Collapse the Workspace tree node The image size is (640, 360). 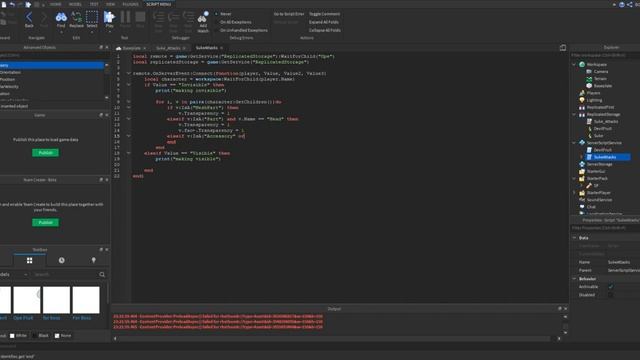pos(574,64)
